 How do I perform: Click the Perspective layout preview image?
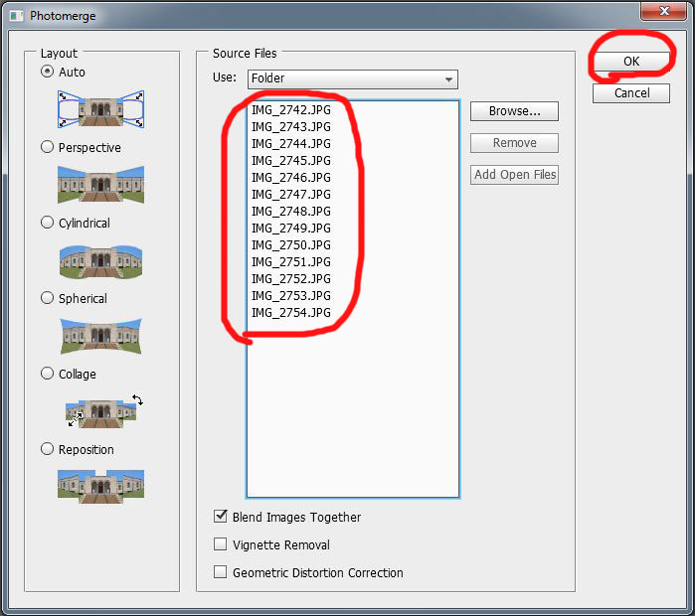tap(100, 184)
